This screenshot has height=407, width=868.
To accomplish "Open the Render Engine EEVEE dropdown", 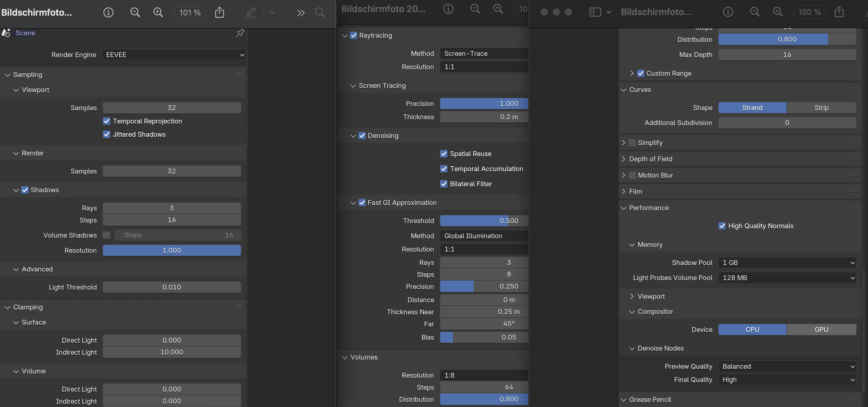I will coord(174,55).
